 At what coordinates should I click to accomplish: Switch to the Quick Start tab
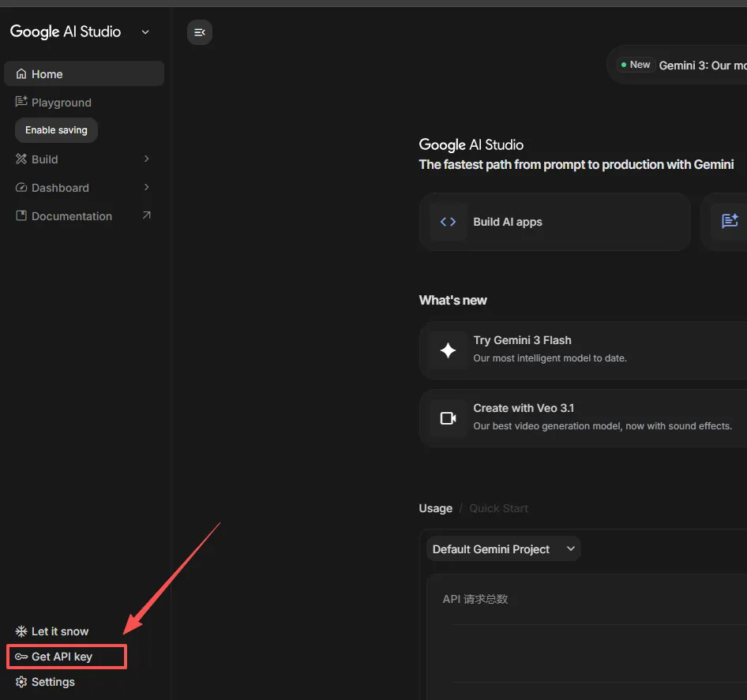498,508
